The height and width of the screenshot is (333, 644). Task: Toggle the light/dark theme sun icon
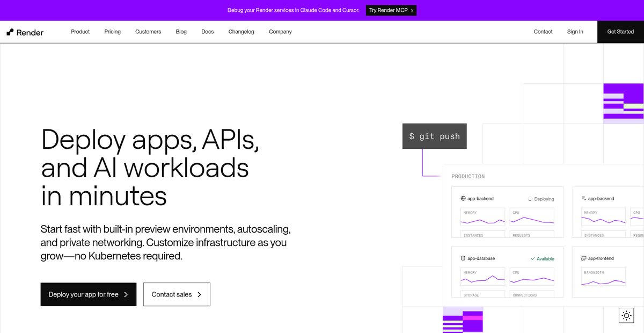[x=626, y=315]
